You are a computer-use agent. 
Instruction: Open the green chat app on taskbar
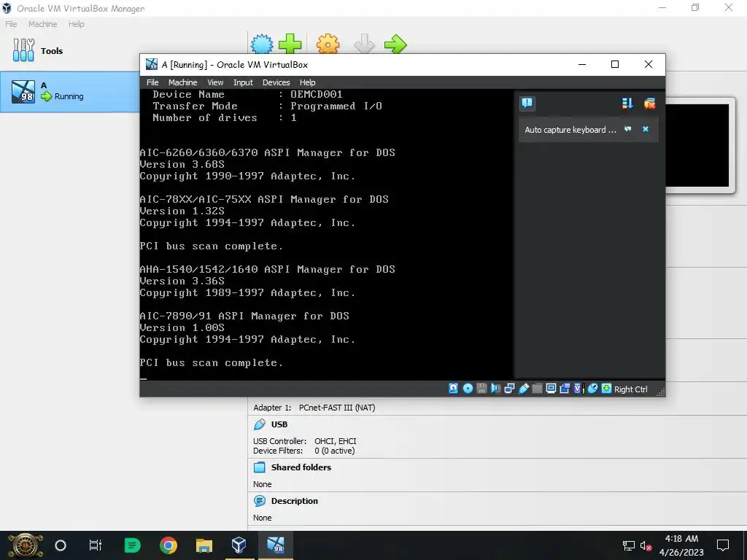[132, 545]
